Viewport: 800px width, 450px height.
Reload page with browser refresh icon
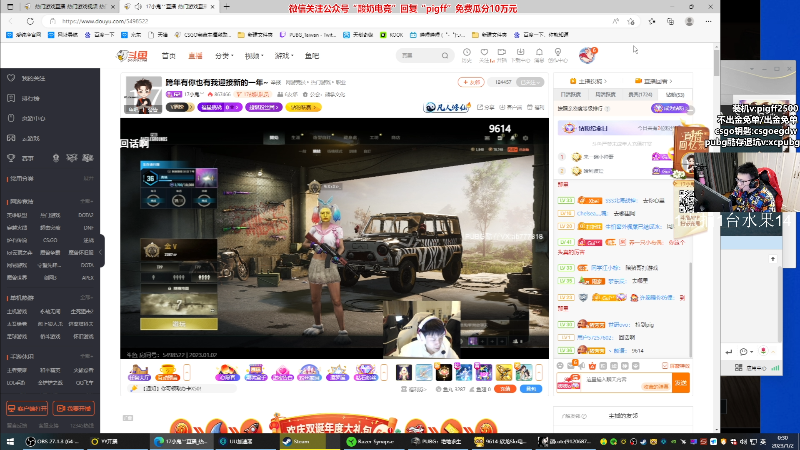click(x=30, y=21)
